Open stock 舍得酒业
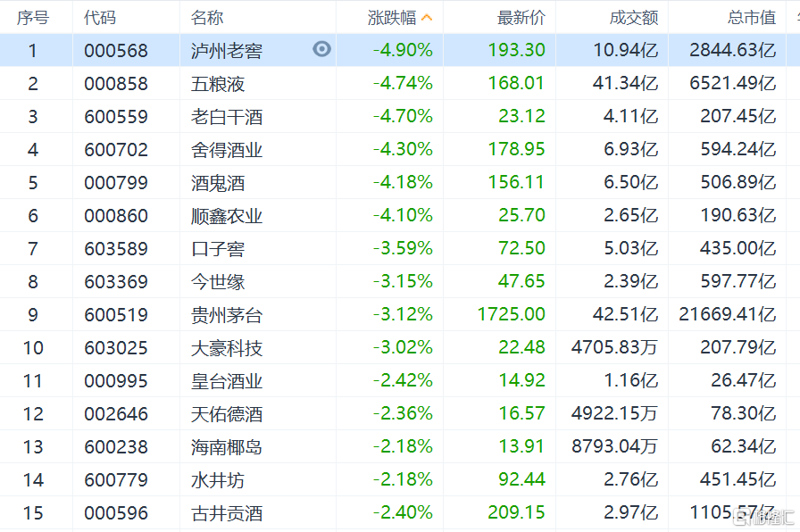Screen dimensions: 800x532 pyautogui.click(x=227, y=150)
